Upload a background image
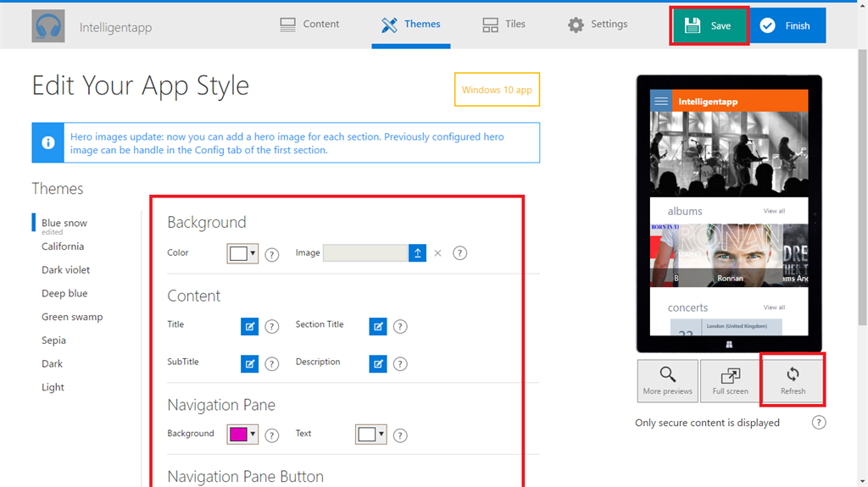The height and width of the screenshot is (487, 868). [417, 253]
